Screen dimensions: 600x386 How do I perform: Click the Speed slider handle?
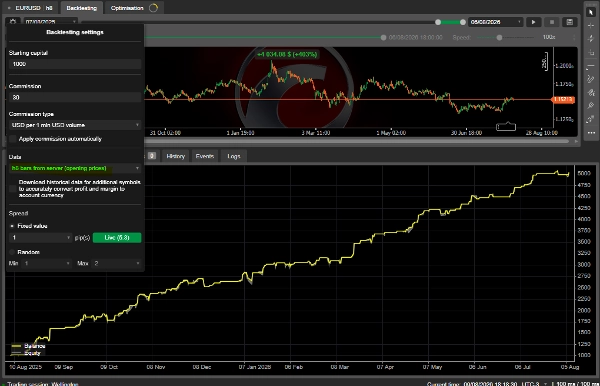(x=499, y=37)
